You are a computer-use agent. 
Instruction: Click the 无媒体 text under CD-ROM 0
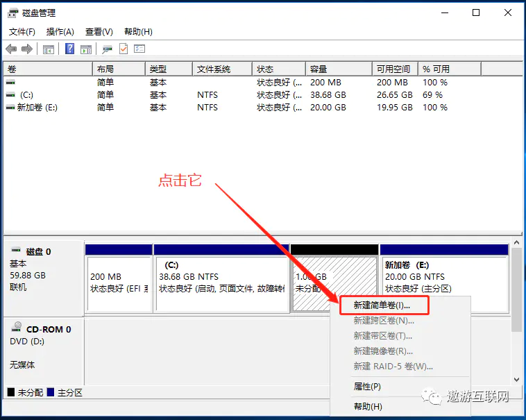click(22, 364)
